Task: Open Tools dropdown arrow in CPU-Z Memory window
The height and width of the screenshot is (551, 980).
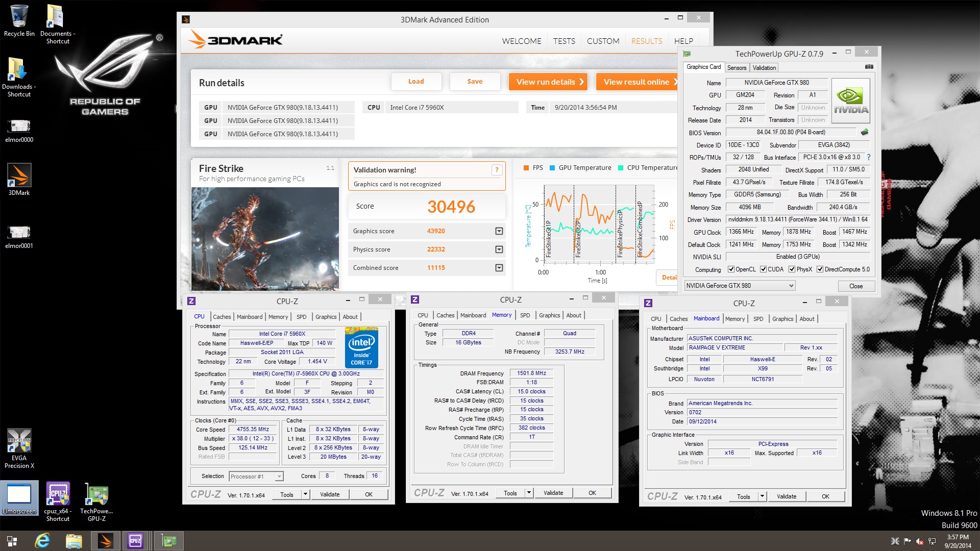Action: pyautogui.click(x=529, y=493)
